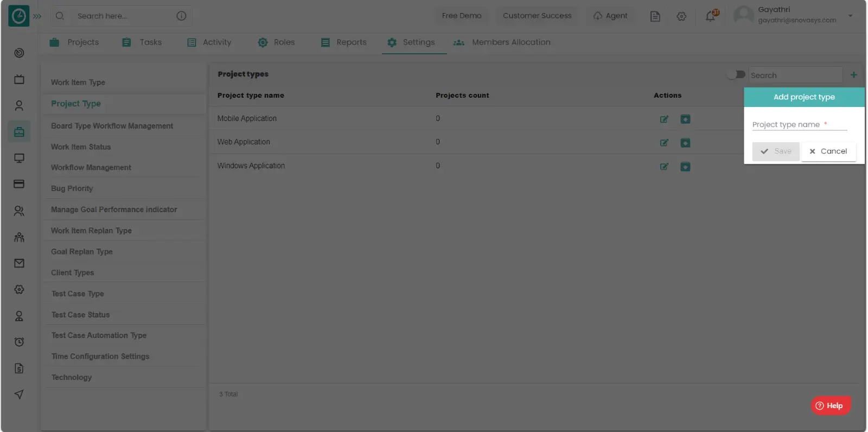The height and width of the screenshot is (432, 868).
Task: Open Customer Success
Action: (x=537, y=16)
